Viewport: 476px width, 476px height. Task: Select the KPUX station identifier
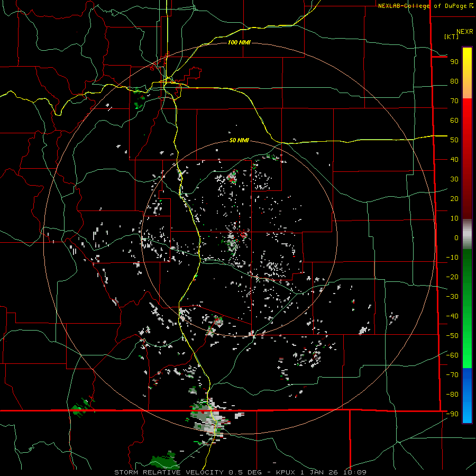tap(286, 472)
